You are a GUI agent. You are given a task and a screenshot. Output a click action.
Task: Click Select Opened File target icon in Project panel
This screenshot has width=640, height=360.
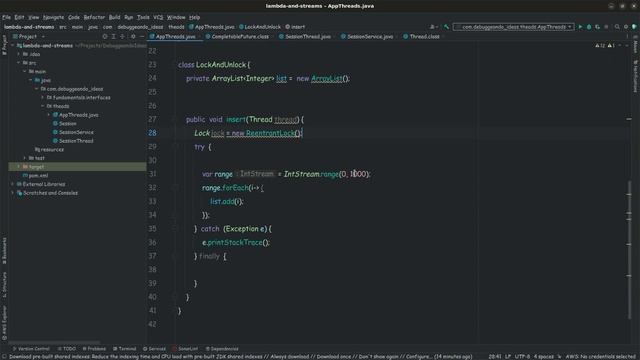(105, 36)
